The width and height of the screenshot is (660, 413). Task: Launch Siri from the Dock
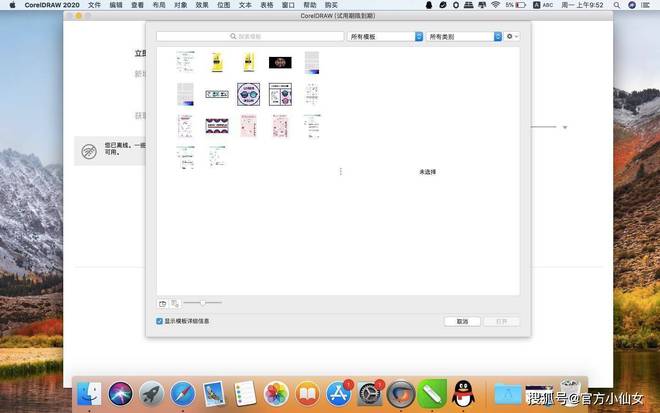(x=120, y=394)
